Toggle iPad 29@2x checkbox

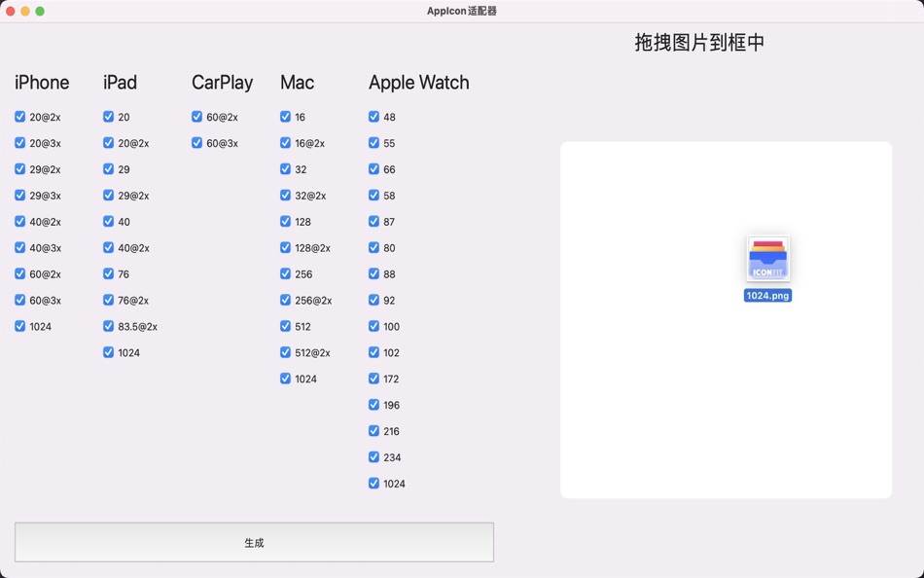[108, 196]
